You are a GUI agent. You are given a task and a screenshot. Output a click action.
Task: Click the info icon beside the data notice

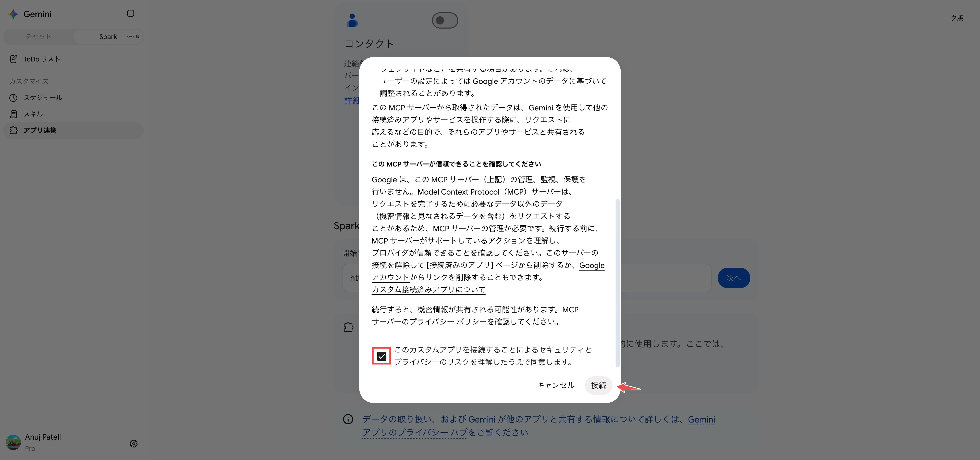pos(348,419)
